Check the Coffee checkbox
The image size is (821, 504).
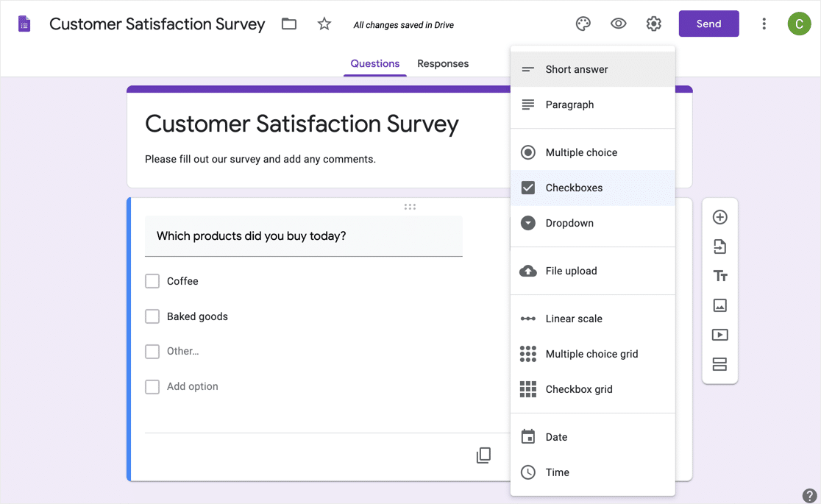152,281
